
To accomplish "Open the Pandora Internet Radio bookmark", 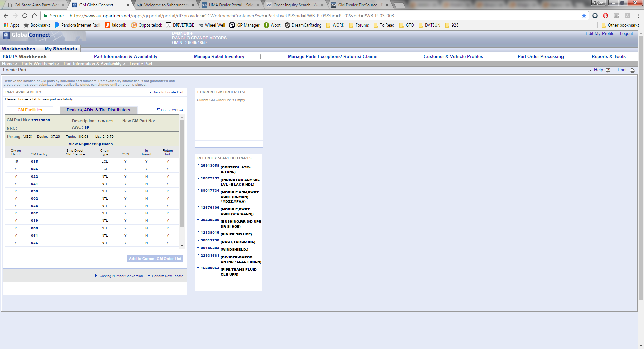I will (77, 25).
